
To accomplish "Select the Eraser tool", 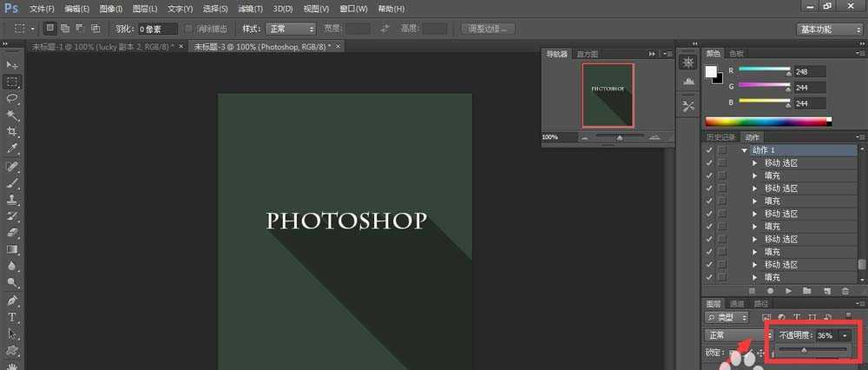I will [12, 233].
